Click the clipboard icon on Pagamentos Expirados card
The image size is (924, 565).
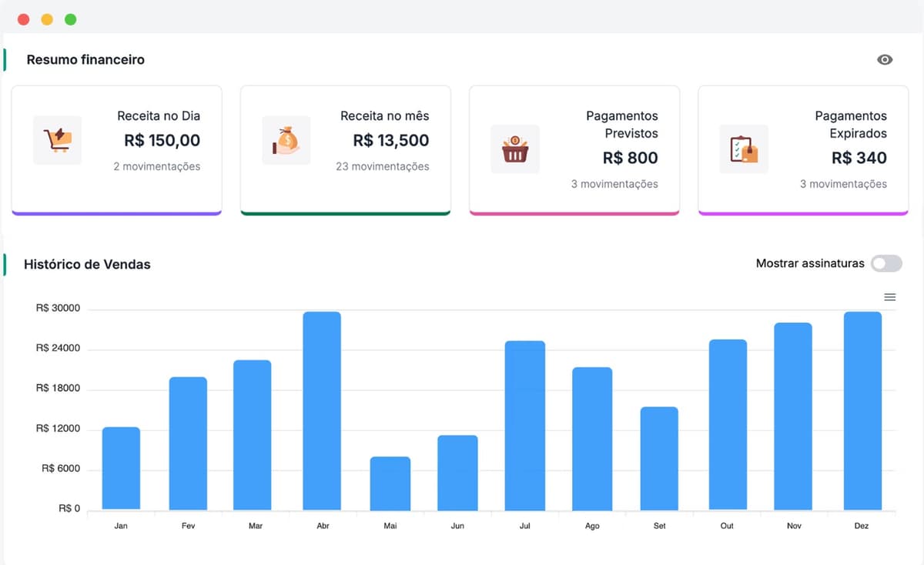tap(743, 149)
